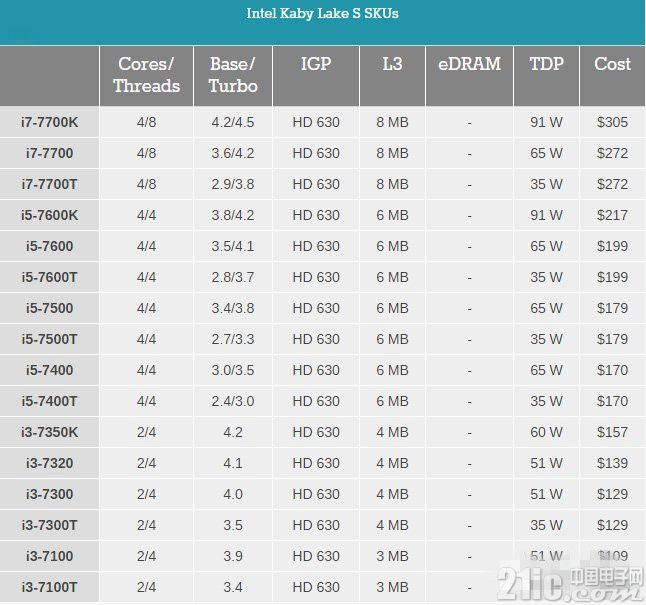This screenshot has height=605, width=646.
Task: Click the 3.4/3.8 clock speed cell
Action: (233, 308)
